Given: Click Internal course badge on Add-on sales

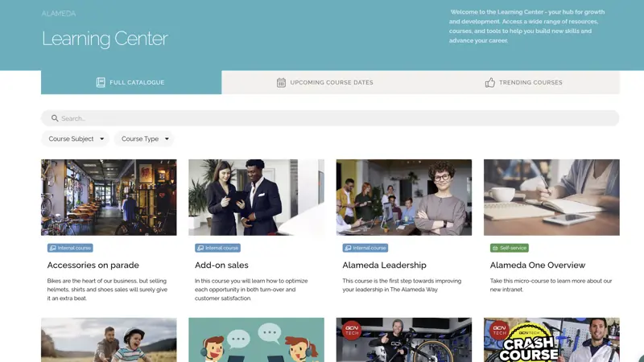Looking at the screenshot, I should tap(217, 248).
